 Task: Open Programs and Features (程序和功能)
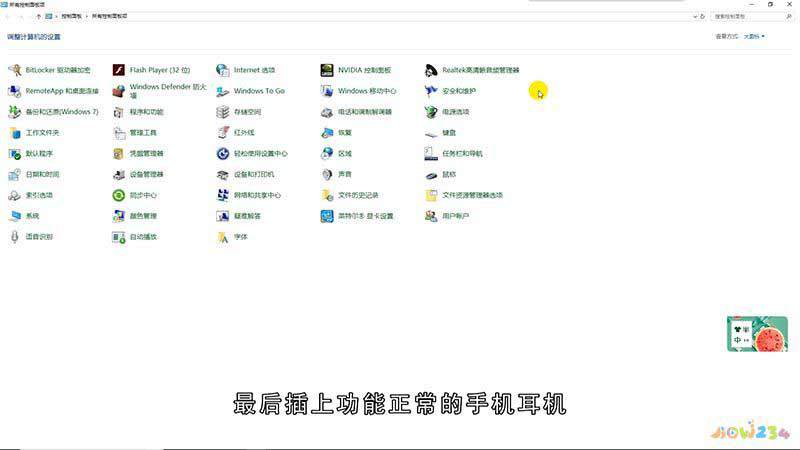(x=138, y=112)
